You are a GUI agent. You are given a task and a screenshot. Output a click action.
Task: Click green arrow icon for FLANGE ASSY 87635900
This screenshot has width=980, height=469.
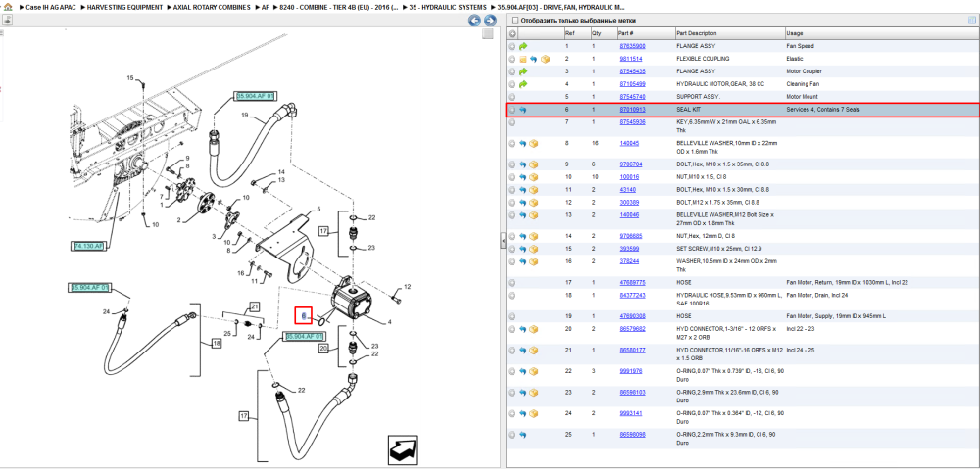click(x=523, y=46)
